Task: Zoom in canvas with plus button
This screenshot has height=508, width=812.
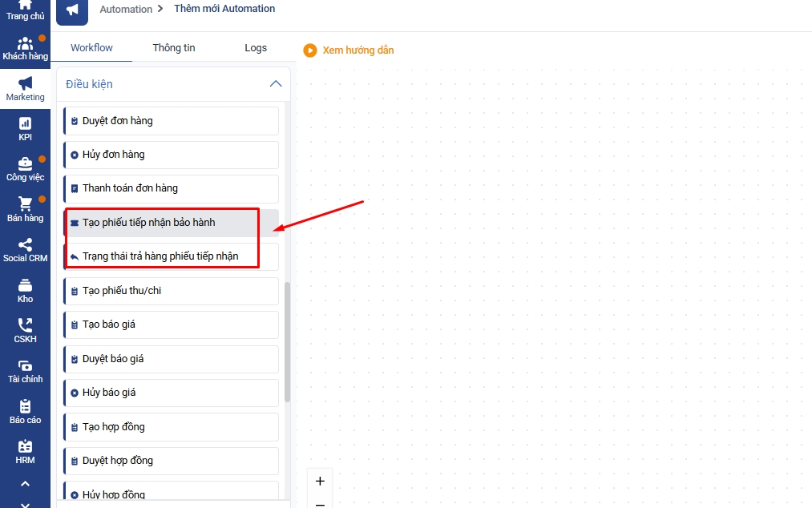Action: [320, 481]
